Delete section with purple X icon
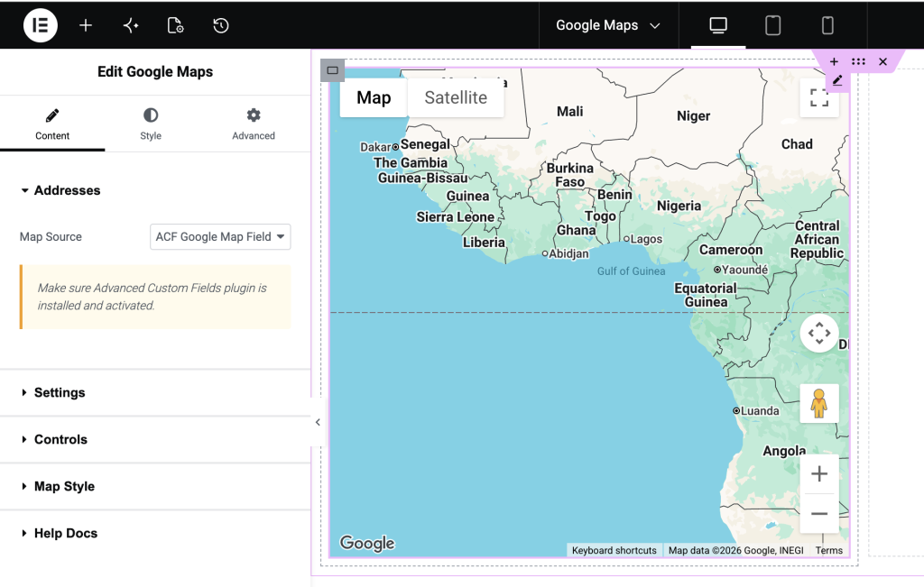924x587 pixels. tap(882, 61)
